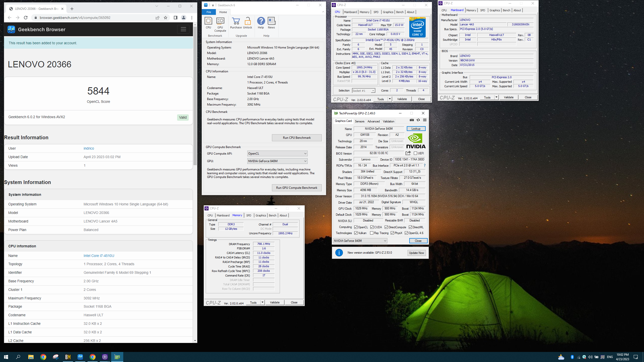Toggle the OpenCL checkbox in GPU-Z

pyautogui.click(x=356, y=227)
